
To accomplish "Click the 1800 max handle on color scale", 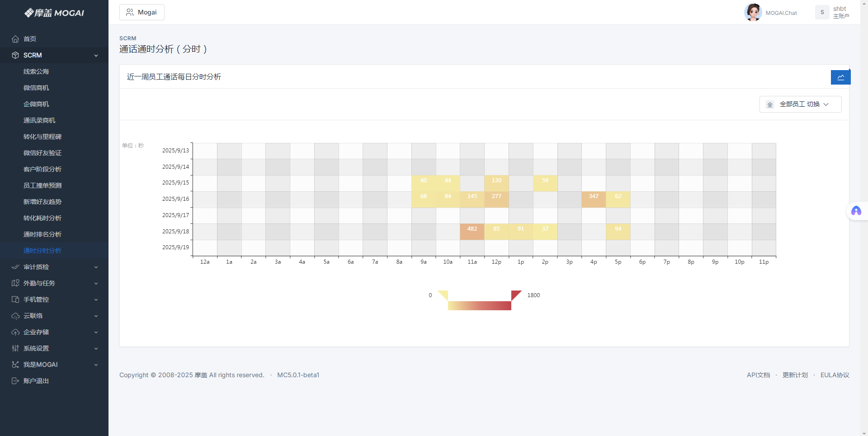I will tap(516, 295).
